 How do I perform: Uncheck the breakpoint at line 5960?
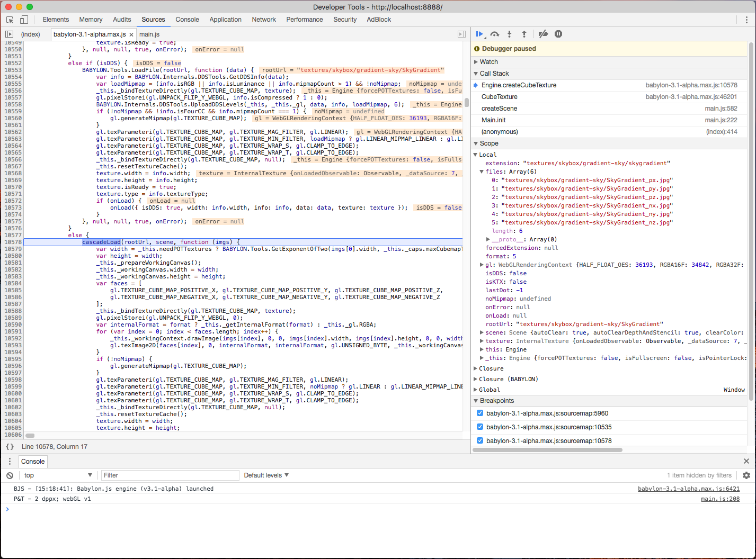(480, 413)
